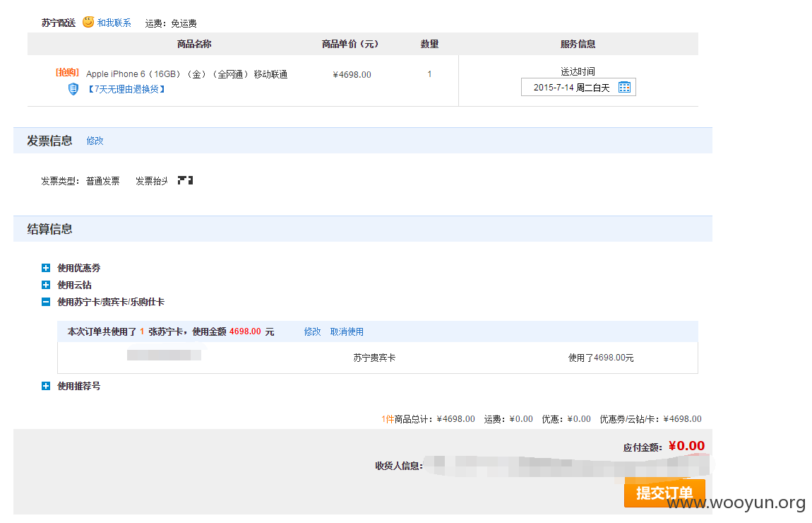Click the 商品名称 column header
812x523 pixels.
pos(194,44)
